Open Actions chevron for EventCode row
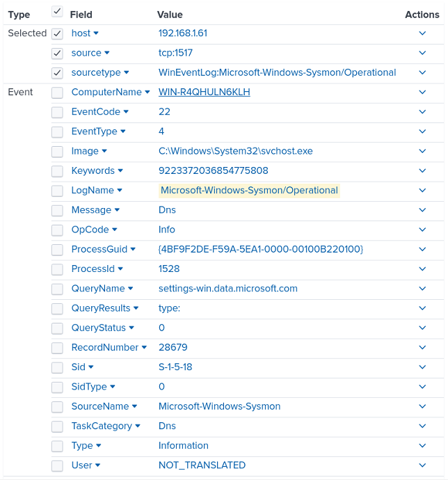Screen dimensions: 448x480 pyautogui.click(x=422, y=112)
